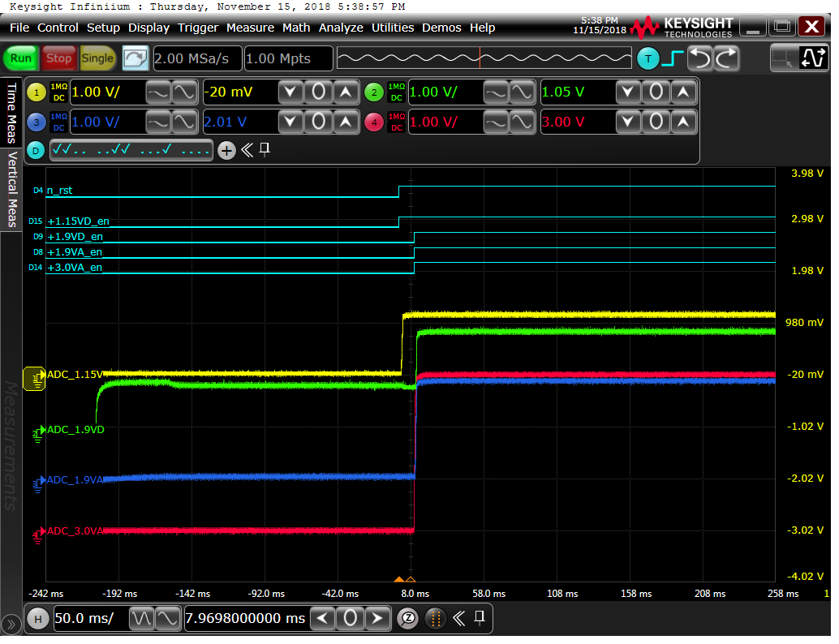This screenshot has width=839, height=644.
Task: Open the Trigger menu
Action: (x=198, y=28)
